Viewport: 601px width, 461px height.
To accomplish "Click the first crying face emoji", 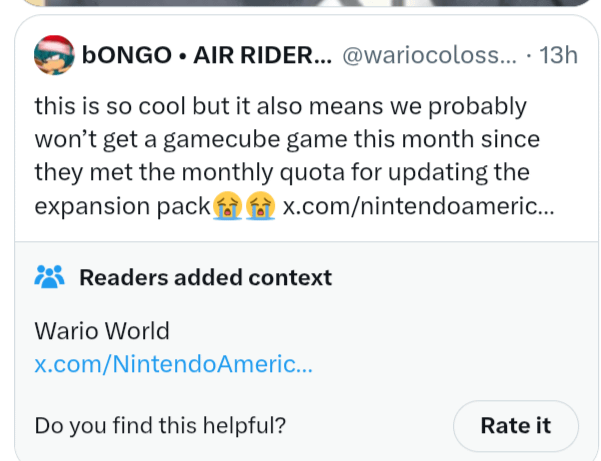I will (x=226, y=207).
